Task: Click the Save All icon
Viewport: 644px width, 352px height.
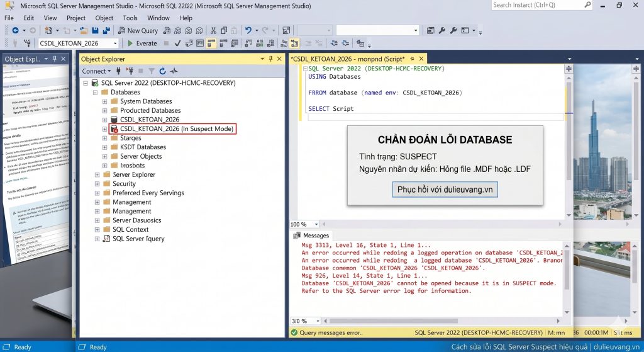Action: pos(106,30)
